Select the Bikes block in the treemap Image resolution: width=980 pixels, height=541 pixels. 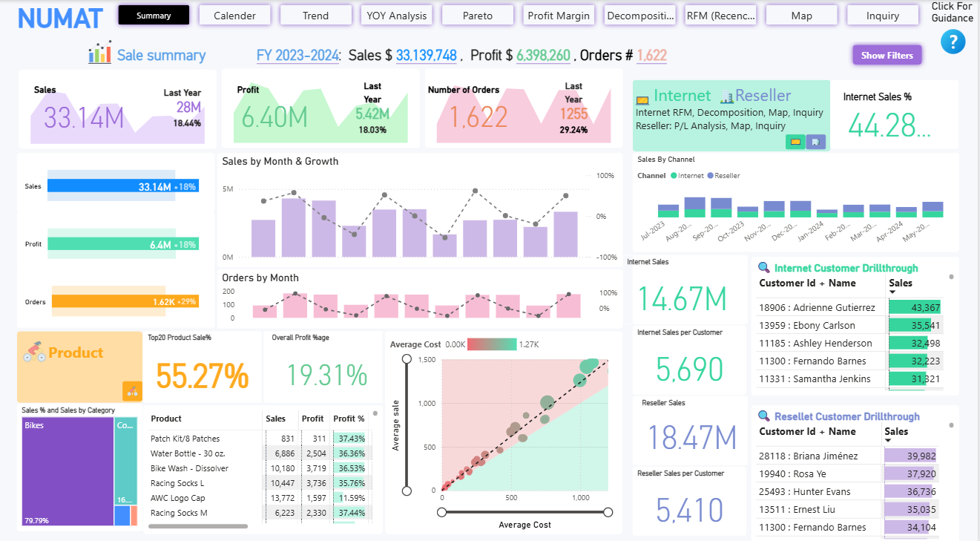(x=67, y=472)
